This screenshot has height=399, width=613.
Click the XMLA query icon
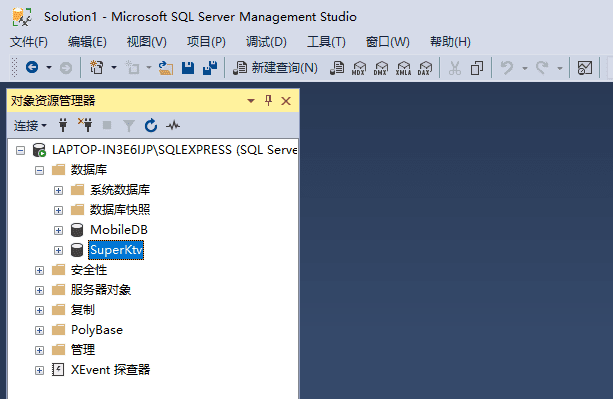[x=403, y=68]
